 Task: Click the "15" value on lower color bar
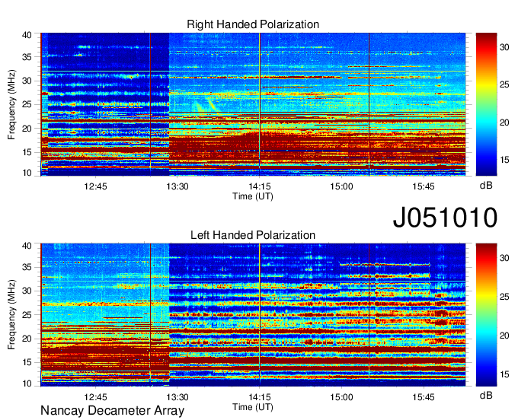(504, 374)
